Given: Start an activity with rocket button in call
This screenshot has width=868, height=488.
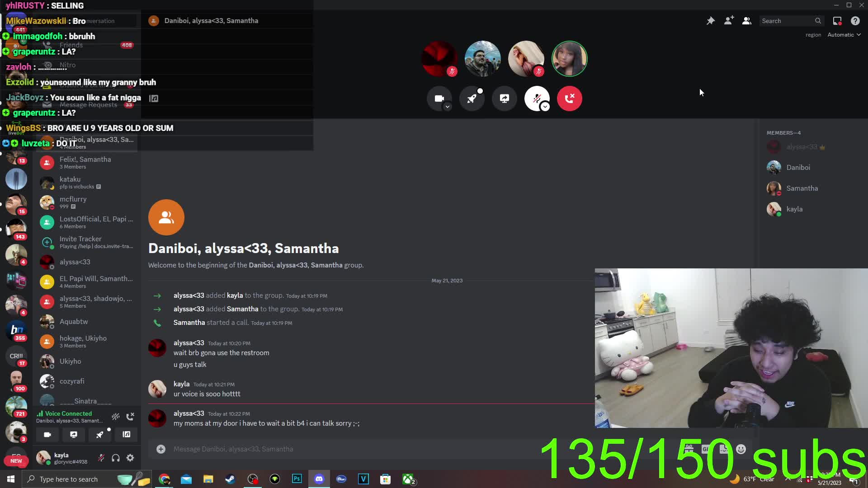Looking at the screenshot, I should click(x=472, y=99).
